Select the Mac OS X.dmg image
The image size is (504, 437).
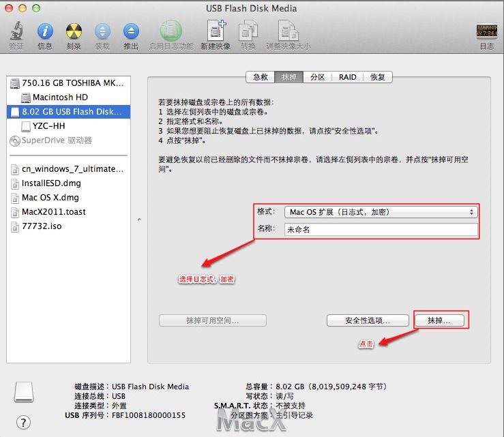coord(68,197)
